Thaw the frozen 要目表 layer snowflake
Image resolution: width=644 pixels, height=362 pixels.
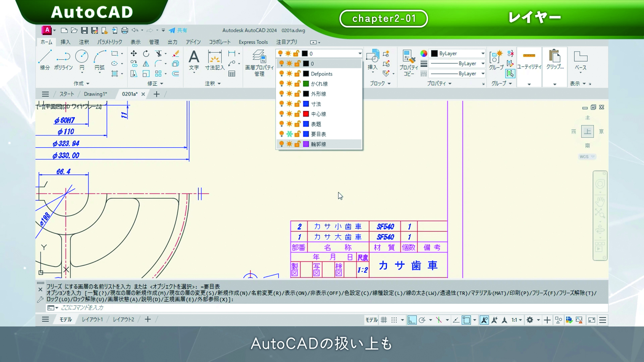[x=289, y=134]
